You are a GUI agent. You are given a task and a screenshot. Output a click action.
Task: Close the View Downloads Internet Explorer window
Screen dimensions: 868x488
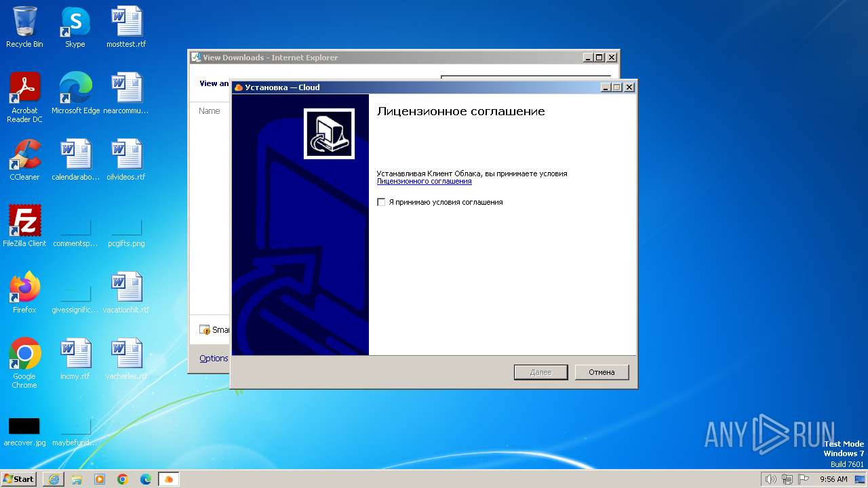tap(611, 58)
